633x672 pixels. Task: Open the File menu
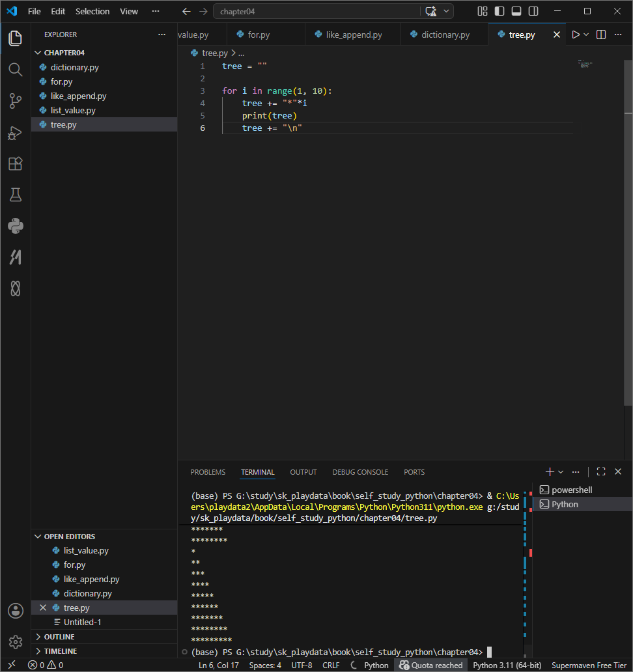click(35, 12)
